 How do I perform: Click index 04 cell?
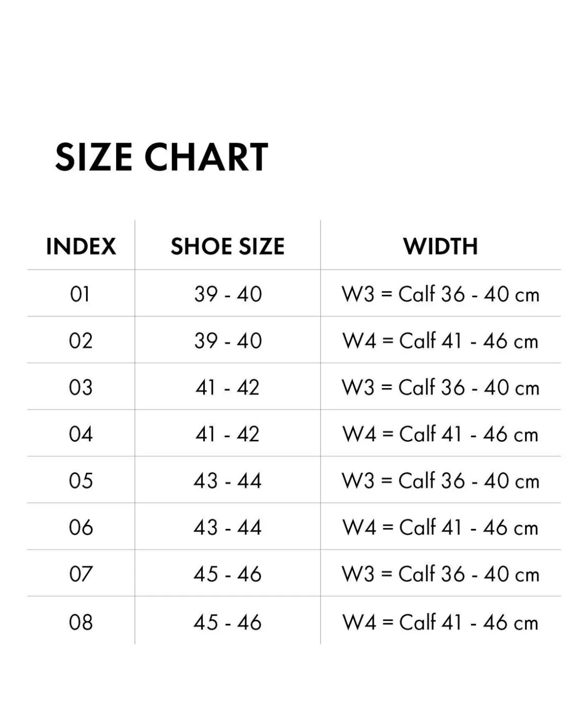[x=81, y=434]
